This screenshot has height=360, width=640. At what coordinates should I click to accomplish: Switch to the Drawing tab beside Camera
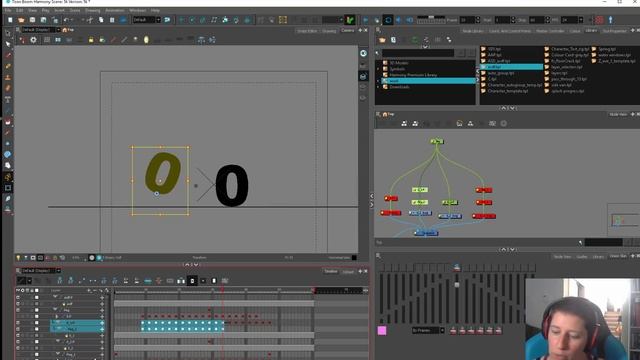click(329, 31)
